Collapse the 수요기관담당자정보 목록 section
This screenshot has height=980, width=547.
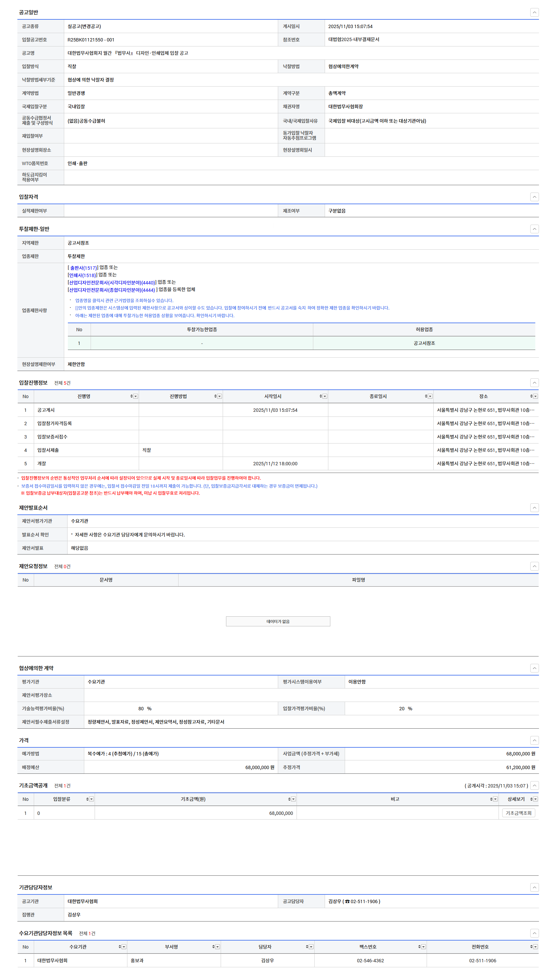point(534,933)
